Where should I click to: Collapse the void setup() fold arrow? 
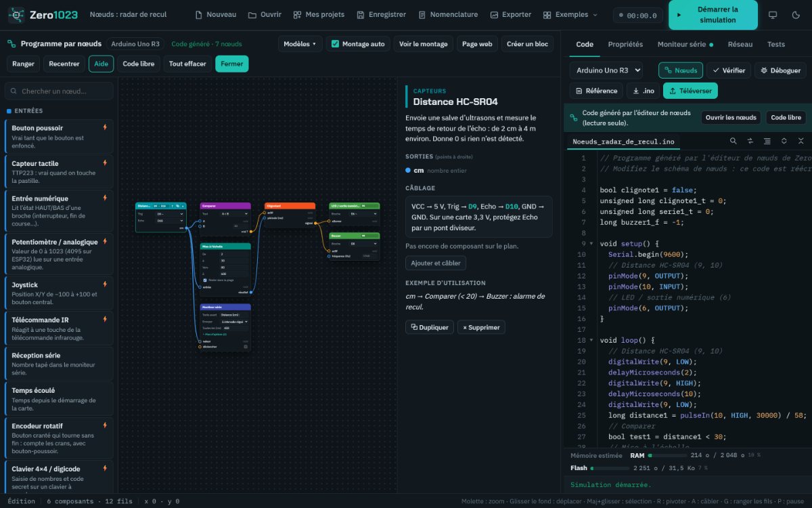pos(591,243)
